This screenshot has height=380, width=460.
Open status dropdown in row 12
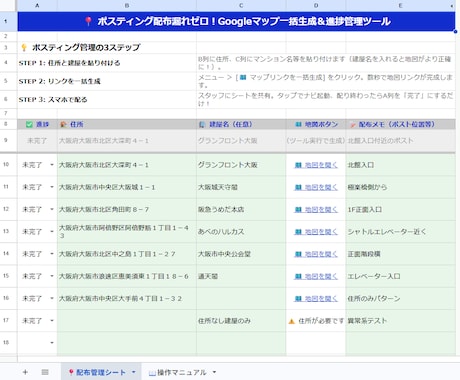click(52, 209)
